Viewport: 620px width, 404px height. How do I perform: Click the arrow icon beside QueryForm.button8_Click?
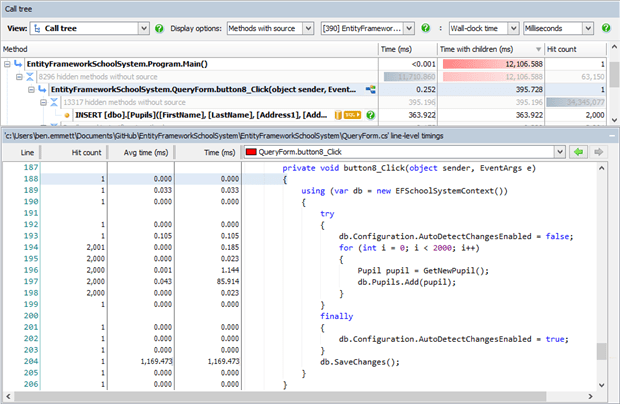point(42,90)
